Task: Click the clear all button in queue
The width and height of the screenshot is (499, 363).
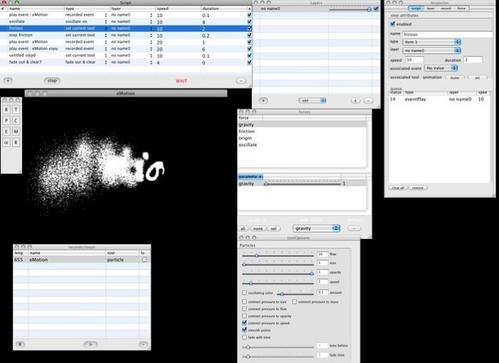Action: [398, 188]
